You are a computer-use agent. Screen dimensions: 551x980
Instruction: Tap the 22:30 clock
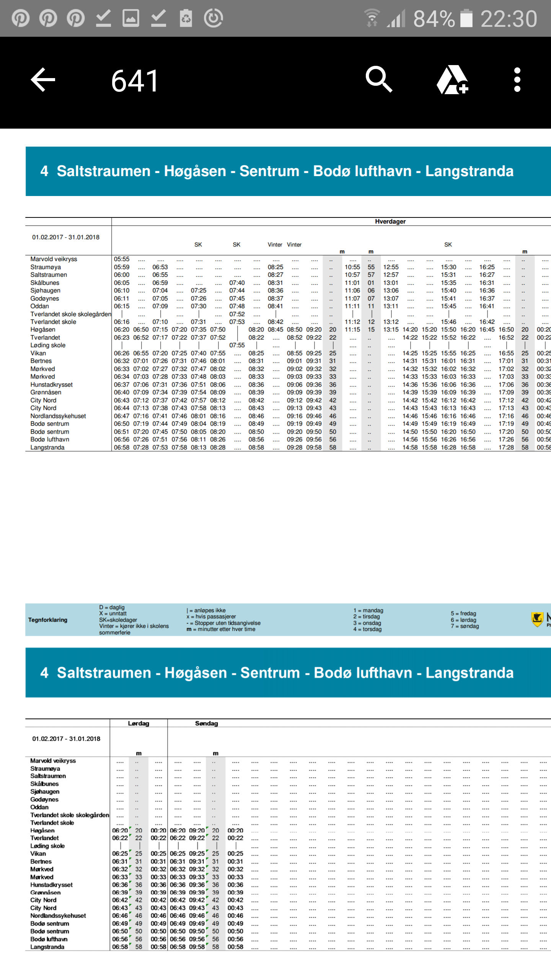[x=509, y=19]
